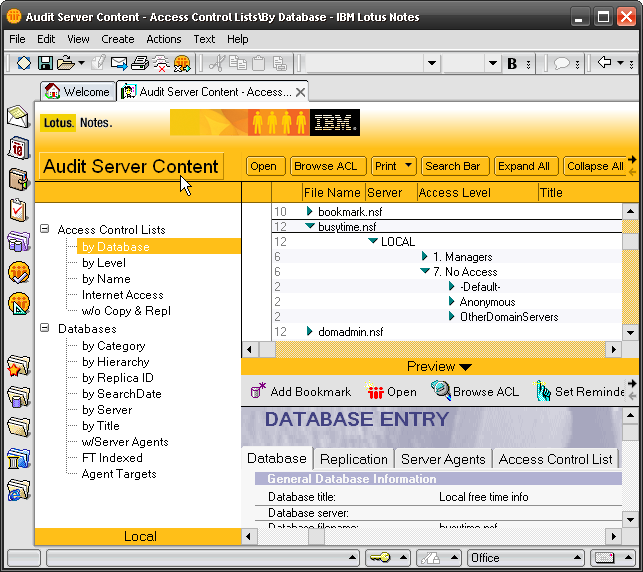Click the File Properties diamond toolbar icon
643x572 pixels.
pos(24,63)
